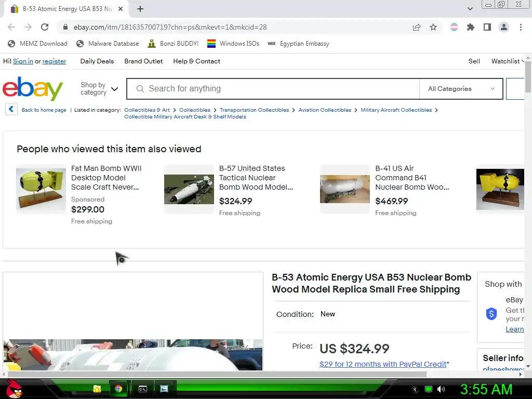Image resolution: width=532 pixels, height=399 pixels.
Task: Click the Sign in link
Action: click(x=23, y=61)
